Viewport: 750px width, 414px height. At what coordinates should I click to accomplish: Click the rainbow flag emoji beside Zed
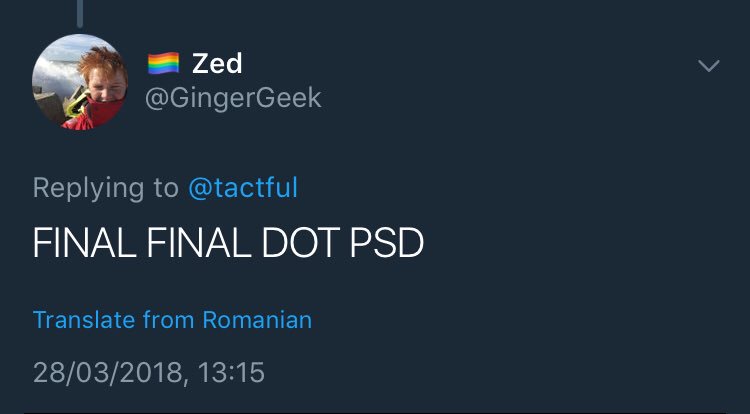coord(164,64)
